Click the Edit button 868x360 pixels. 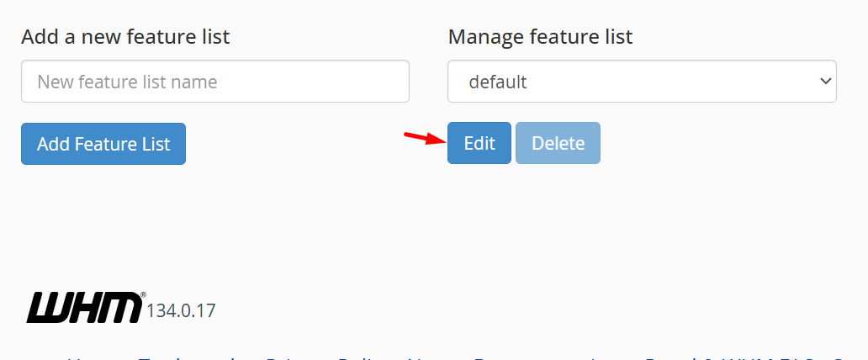pyautogui.click(x=479, y=143)
